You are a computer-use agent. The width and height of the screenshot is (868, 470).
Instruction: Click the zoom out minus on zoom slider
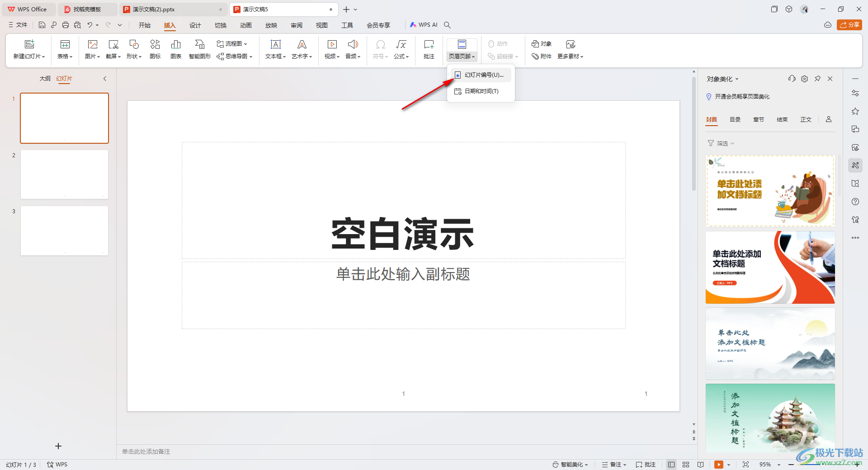pos(791,465)
